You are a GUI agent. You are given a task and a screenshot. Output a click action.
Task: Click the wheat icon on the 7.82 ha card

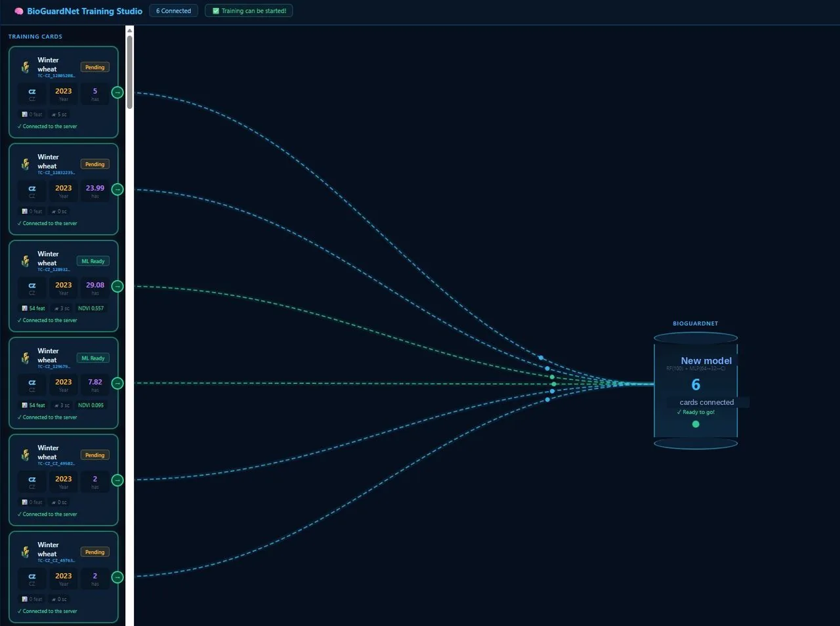coord(26,358)
